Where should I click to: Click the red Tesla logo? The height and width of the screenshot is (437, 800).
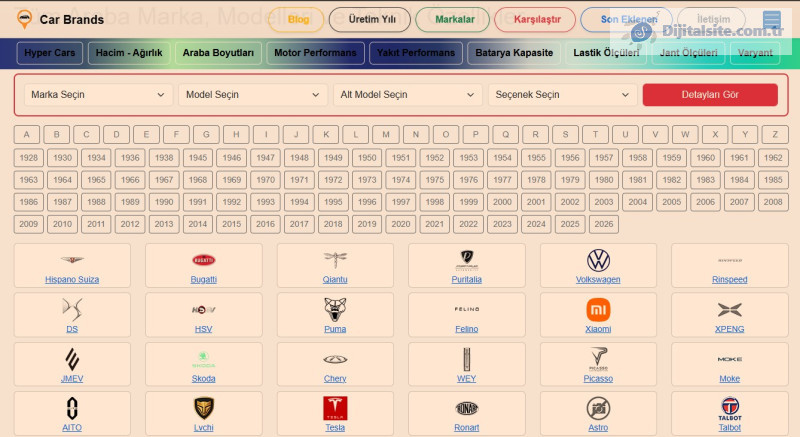[335, 408]
